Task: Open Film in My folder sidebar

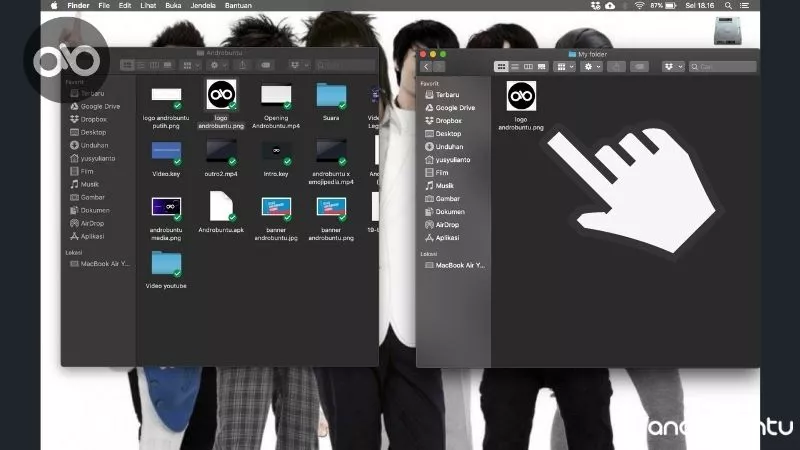Action: tap(436, 173)
